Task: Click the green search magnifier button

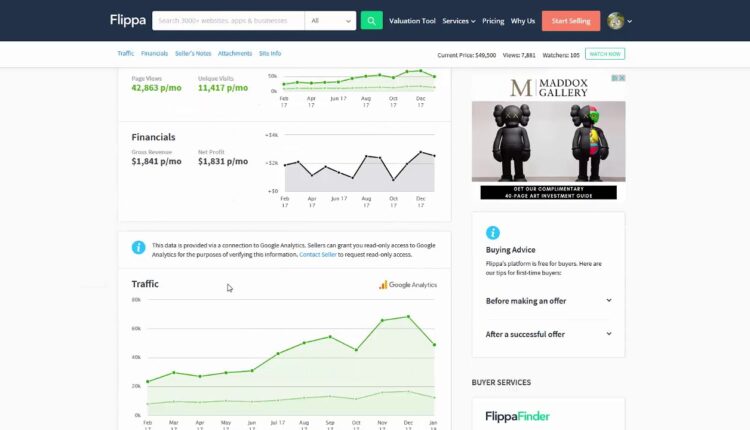Action: tap(371, 20)
